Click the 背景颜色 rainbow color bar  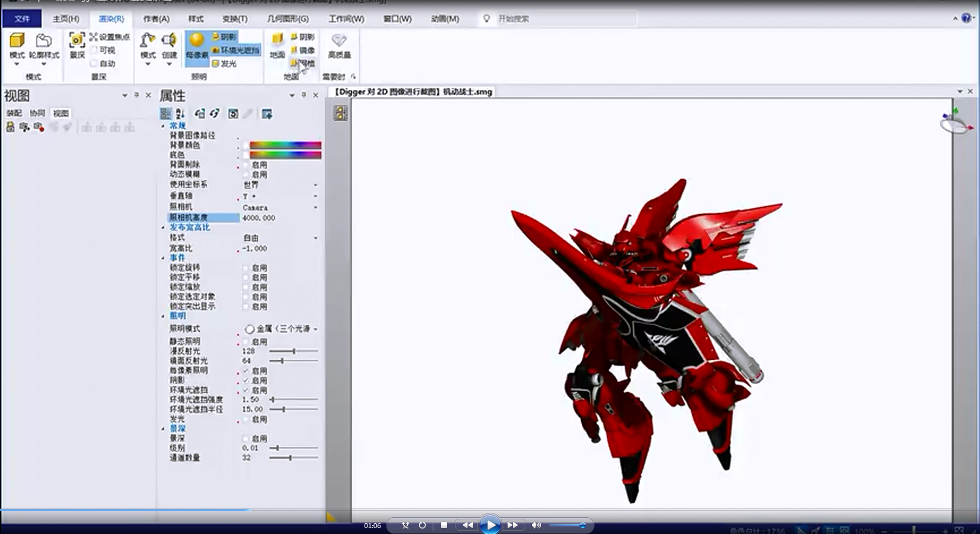coord(285,145)
